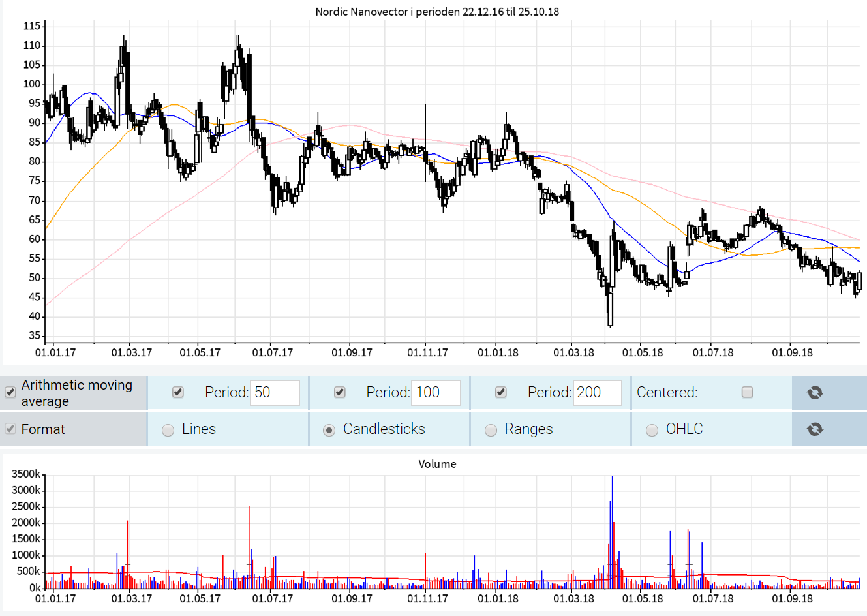Screen dimensions: 867x616
Task: Click the 35 price axis label
Action: point(35,336)
